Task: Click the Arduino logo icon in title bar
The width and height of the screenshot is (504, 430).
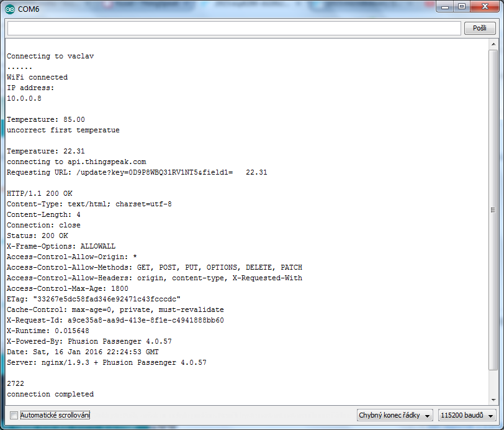Action: pos(10,9)
